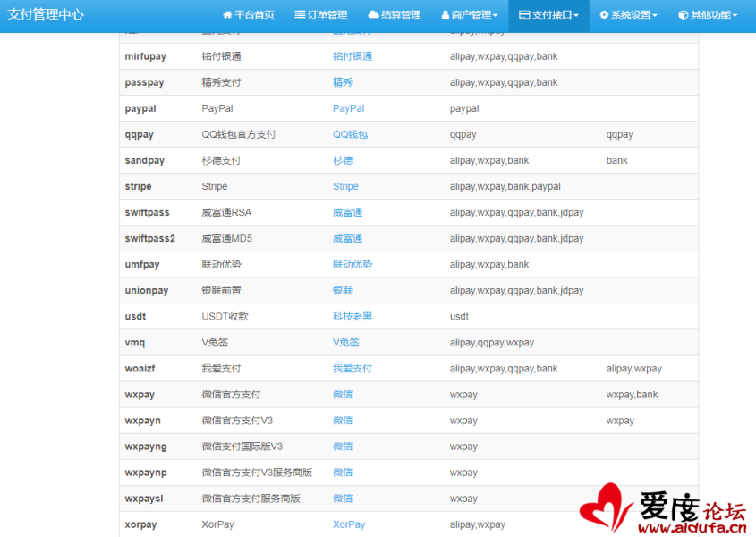Open the 联动优势 plugin link

(353, 265)
